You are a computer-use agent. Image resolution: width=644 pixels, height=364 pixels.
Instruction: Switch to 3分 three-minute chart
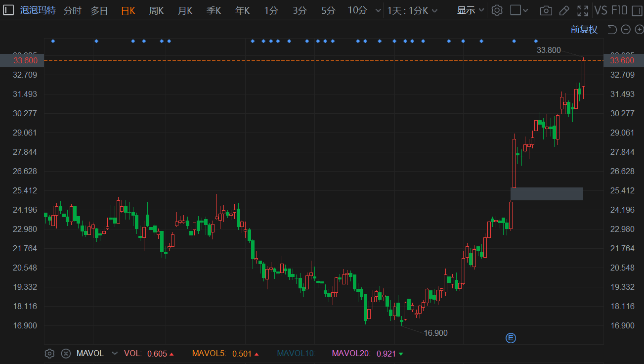coord(300,10)
